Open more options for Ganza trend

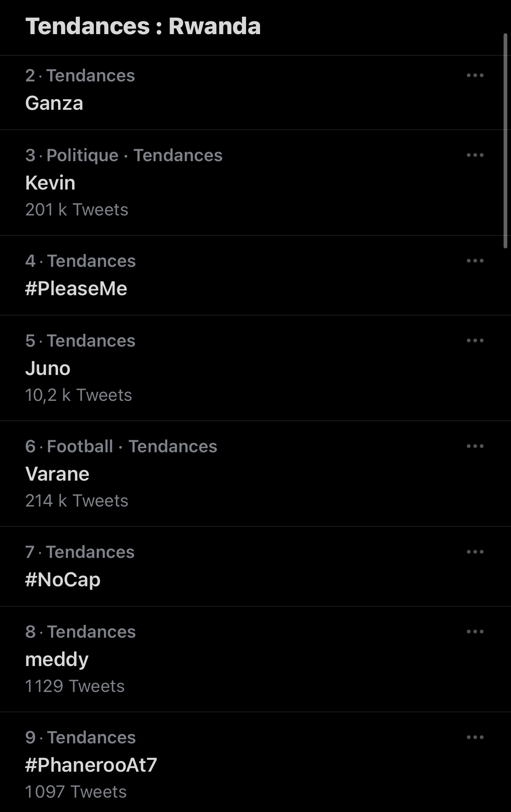coord(475,76)
